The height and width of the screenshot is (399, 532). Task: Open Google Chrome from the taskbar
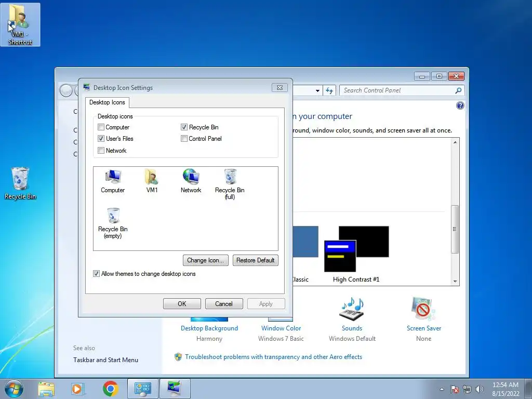[x=110, y=389]
